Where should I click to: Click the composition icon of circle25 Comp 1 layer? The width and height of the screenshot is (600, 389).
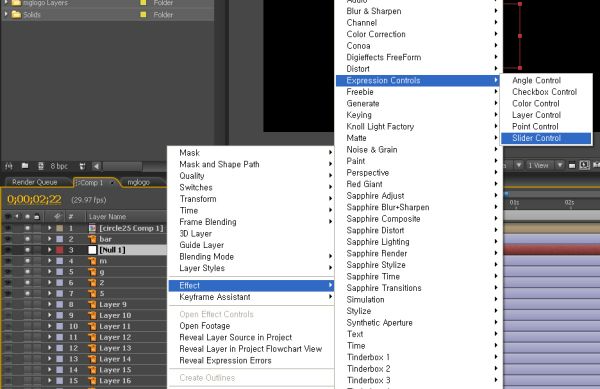[92, 228]
